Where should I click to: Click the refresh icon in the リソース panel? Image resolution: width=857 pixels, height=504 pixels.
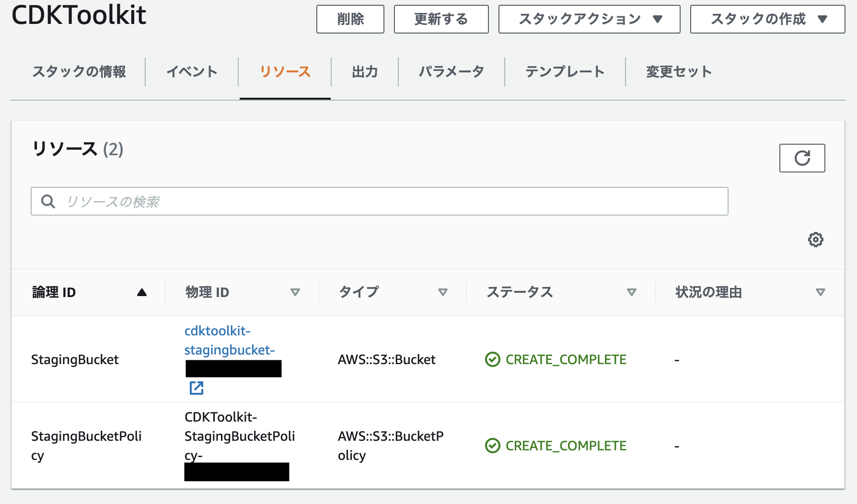802,158
